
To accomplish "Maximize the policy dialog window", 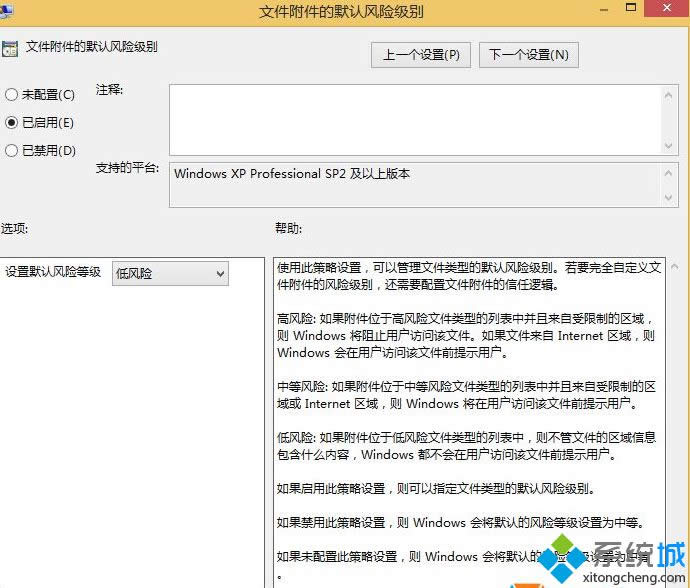I will pyautogui.click(x=631, y=7).
